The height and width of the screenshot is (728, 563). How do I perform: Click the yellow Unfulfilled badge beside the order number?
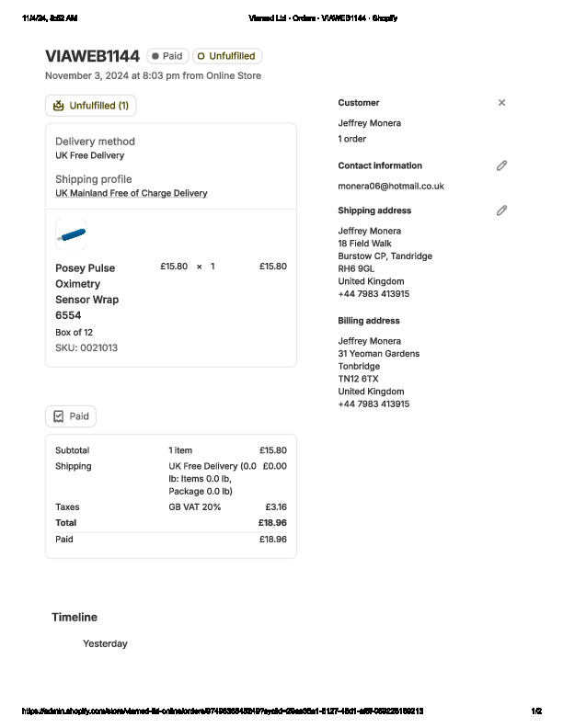point(226,56)
